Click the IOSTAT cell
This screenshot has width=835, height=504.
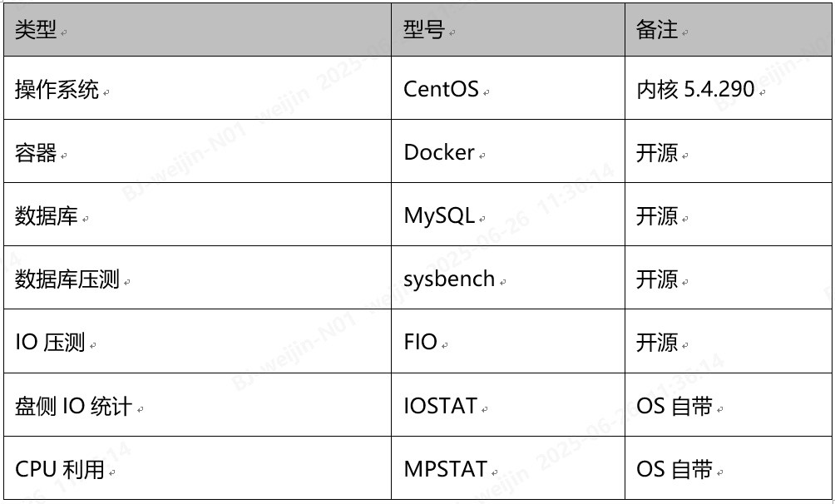pos(441,407)
